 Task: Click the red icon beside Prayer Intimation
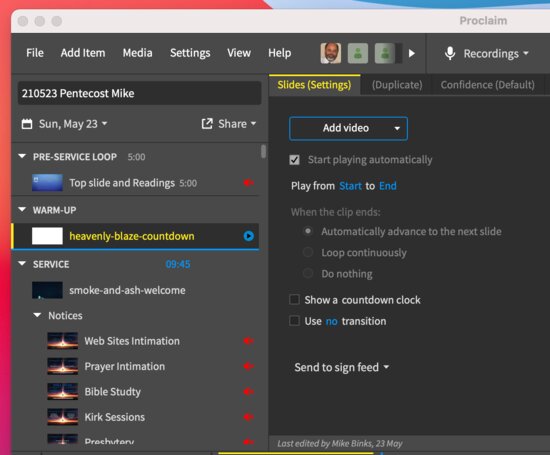pyautogui.click(x=249, y=366)
